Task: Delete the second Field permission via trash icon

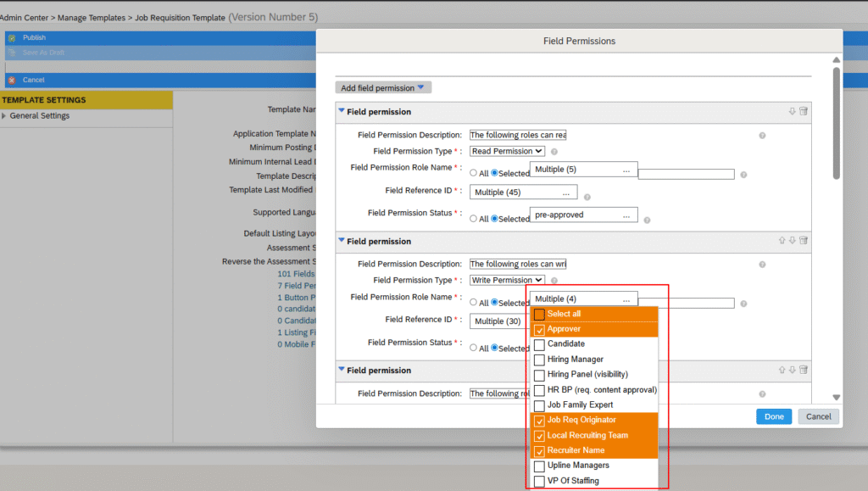Action: click(x=804, y=241)
